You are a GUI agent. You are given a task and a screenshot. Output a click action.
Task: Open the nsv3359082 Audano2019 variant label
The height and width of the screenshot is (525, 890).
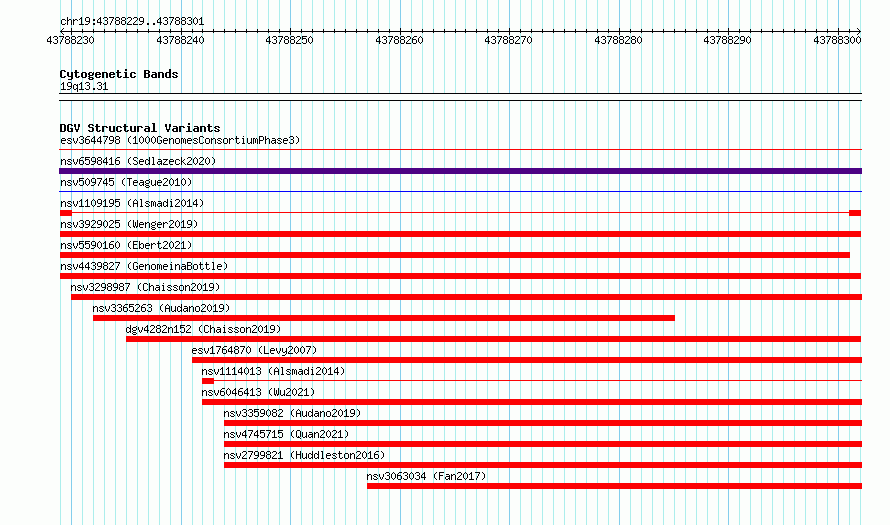pyautogui.click(x=292, y=413)
